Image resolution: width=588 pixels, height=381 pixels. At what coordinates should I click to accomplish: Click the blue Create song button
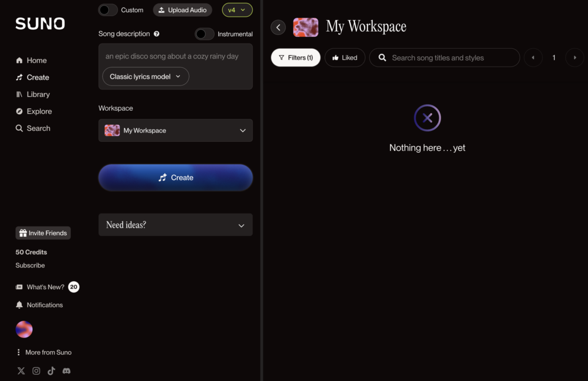(x=176, y=177)
